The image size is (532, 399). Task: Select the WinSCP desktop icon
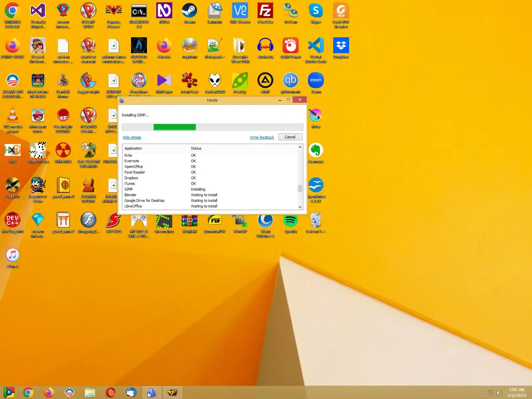click(240, 223)
